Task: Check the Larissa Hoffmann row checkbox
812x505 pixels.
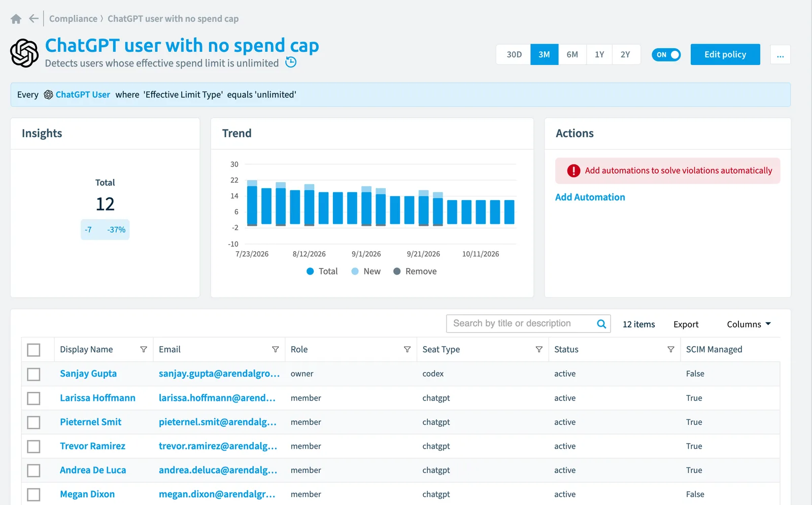Action: point(33,398)
